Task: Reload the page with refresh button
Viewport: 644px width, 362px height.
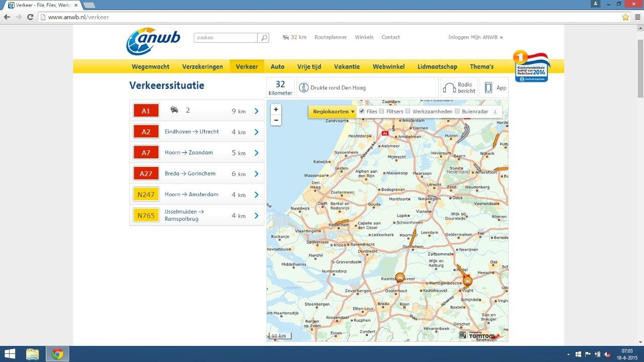Action: click(x=30, y=17)
